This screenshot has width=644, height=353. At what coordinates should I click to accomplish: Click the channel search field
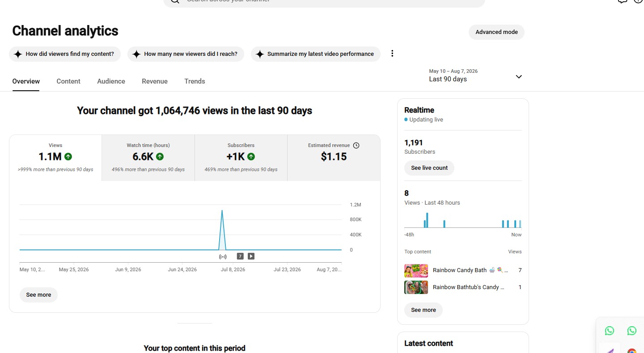(324, 2)
